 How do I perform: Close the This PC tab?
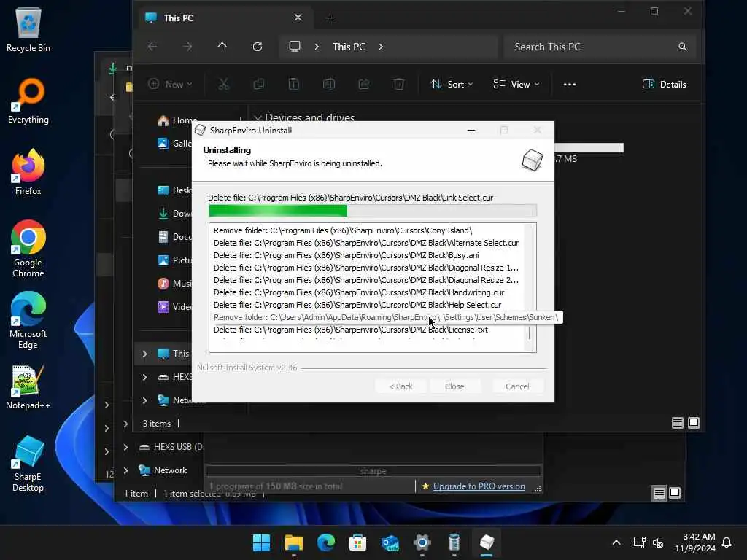298,17
